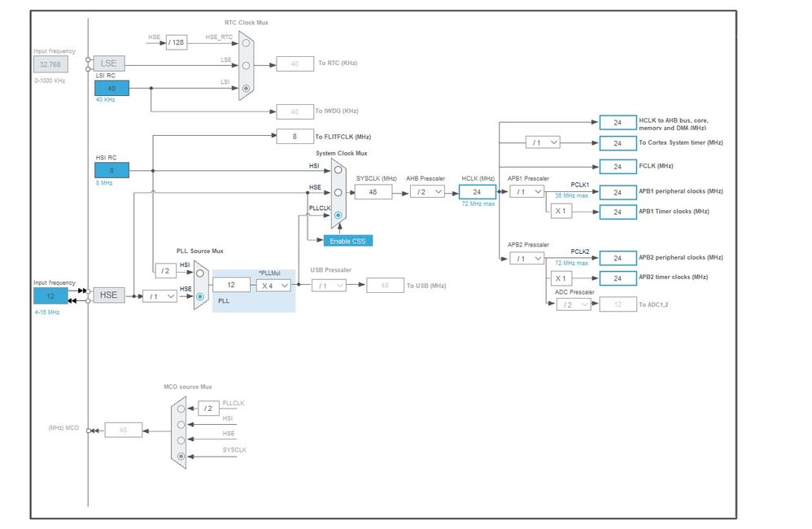Select HSE radio in MCO source Mux

point(181,440)
